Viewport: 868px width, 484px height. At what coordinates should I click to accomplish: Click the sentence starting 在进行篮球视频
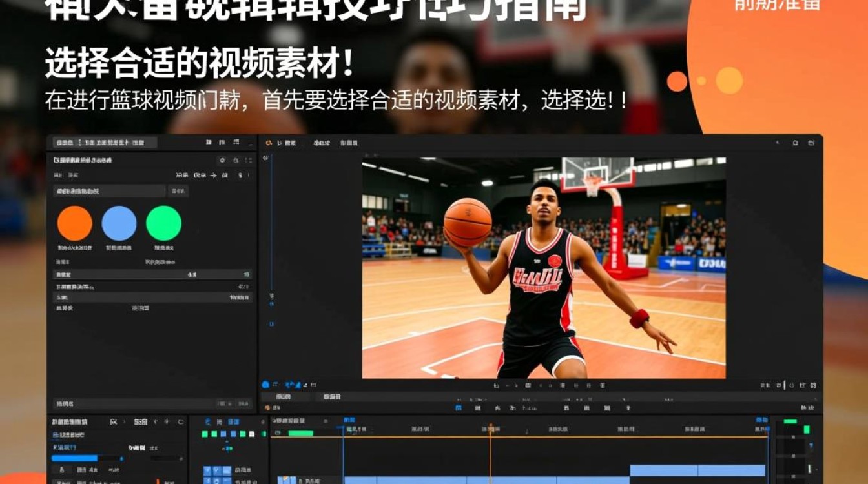(x=335, y=101)
